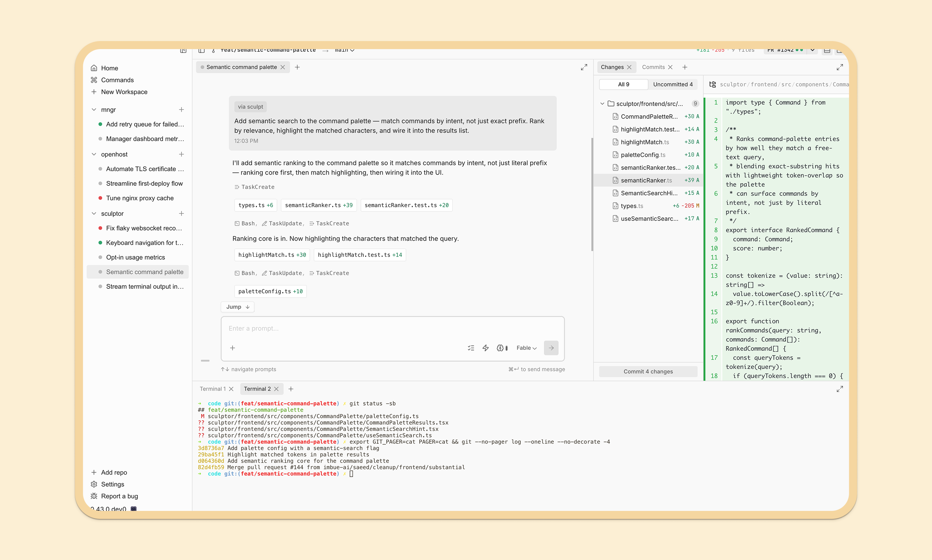The height and width of the screenshot is (560, 932).
Task: Open the highlightMatch.ts +30 file chip
Action: [x=272, y=255]
